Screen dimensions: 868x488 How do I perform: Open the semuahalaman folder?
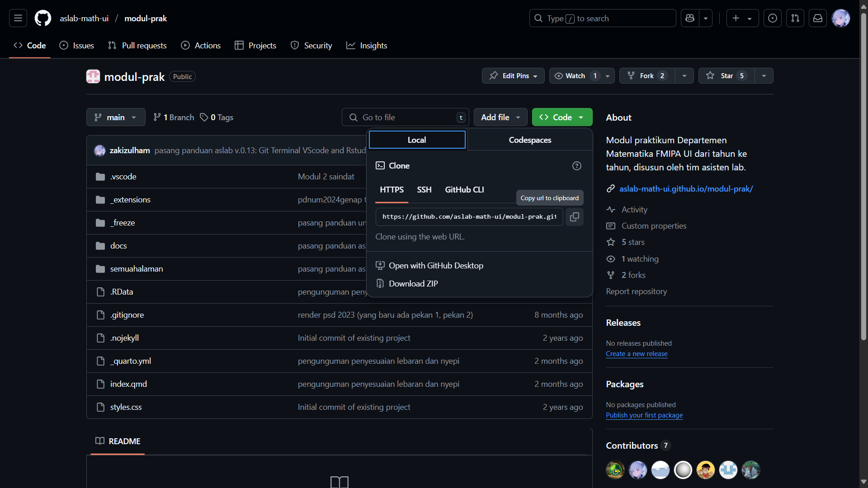point(137,269)
